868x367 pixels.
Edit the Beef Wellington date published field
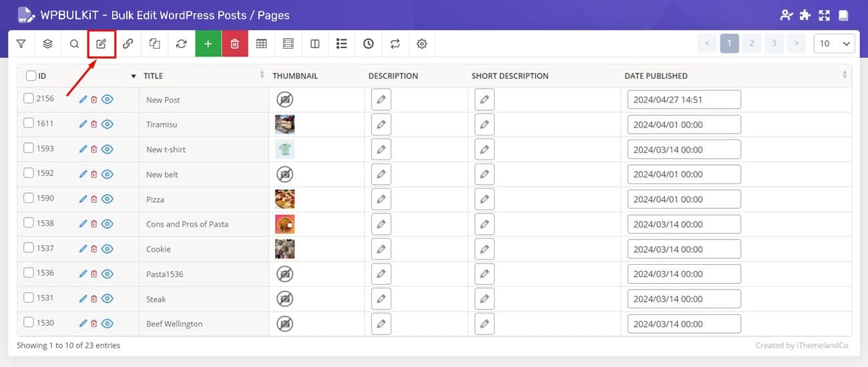coord(684,324)
